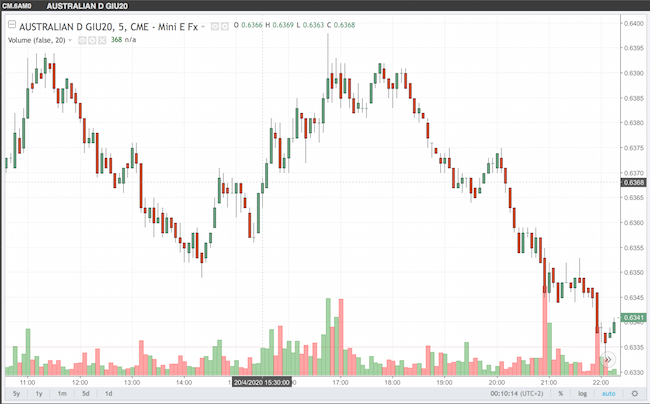Screen dimensions: 650x404
Task: Collapse the chart legend with the minus box
Action: 12,25
